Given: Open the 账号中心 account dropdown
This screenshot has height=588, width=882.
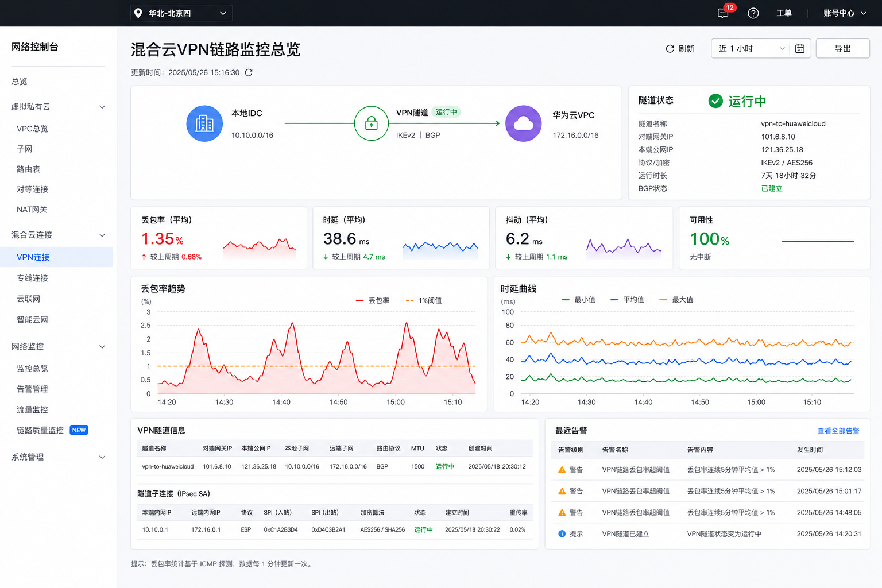Looking at the screenshot, I should click(845, 13).
